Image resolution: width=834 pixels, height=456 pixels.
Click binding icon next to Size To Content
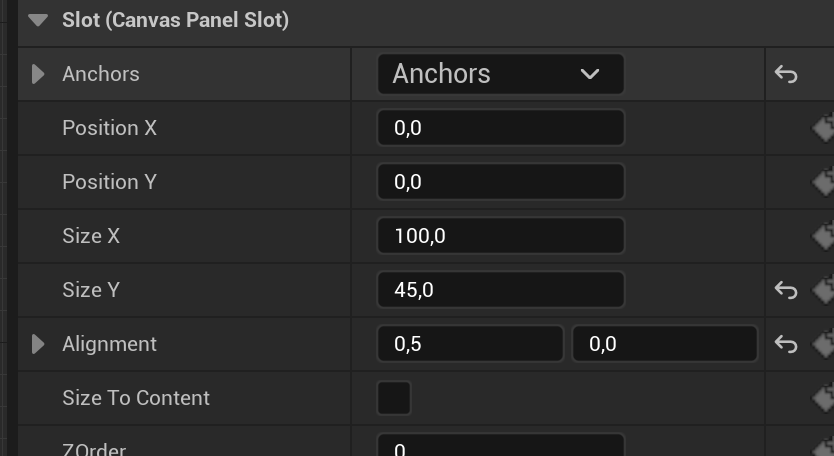(x=823, y=398)
